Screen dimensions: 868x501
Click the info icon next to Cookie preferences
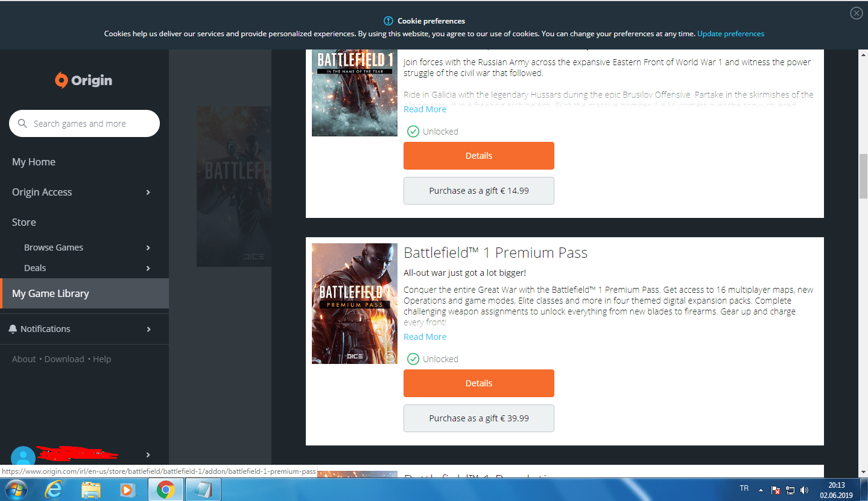click(x=388, y=21)
